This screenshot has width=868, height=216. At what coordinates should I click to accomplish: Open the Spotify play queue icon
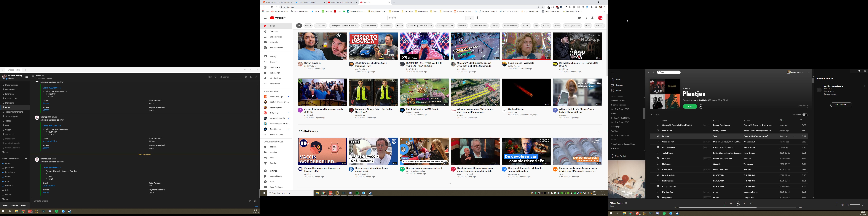point(837,205)
